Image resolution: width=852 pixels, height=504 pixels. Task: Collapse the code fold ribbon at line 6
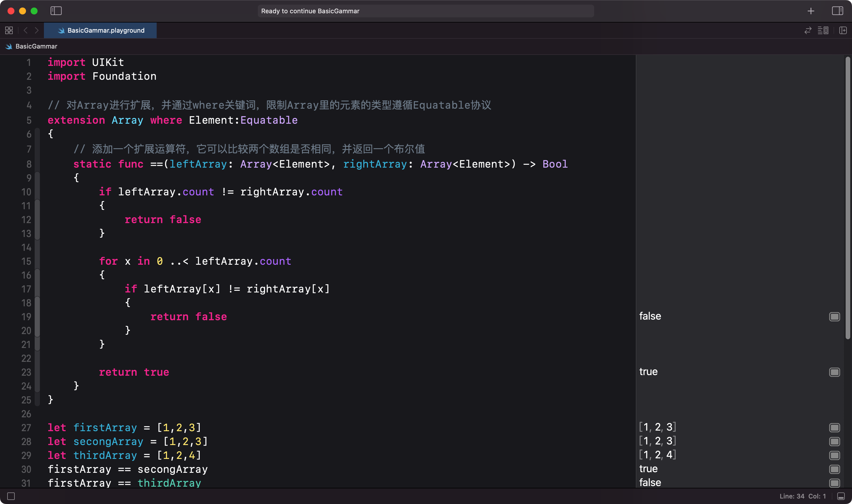[x=37, y=134]
